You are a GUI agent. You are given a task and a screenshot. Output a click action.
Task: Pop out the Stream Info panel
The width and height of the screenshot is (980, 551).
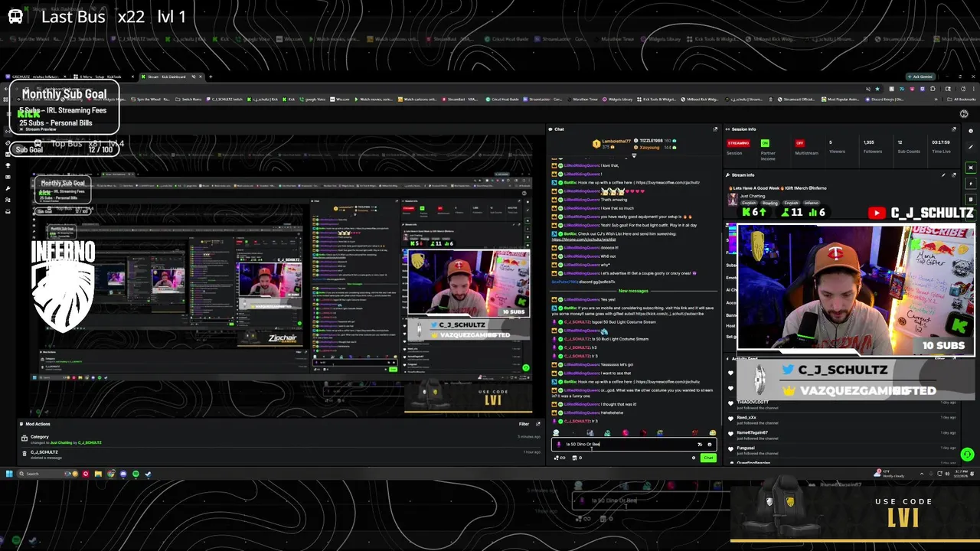pos(954,175)
